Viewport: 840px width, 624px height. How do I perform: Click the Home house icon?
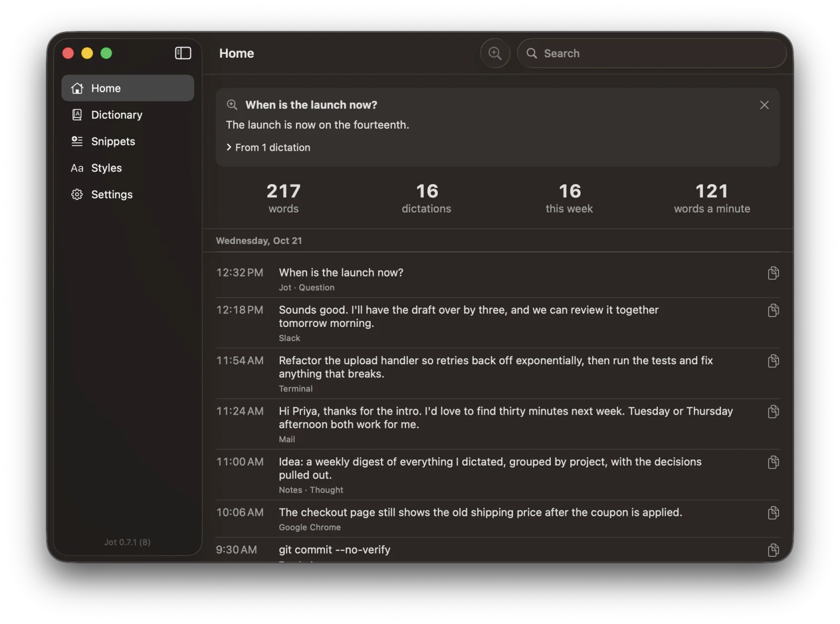[x=77, y=88]
